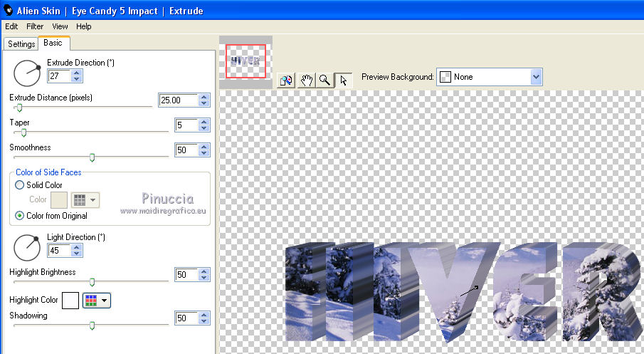Click the Extrude Direction angle dial
The height and width of the screenshot is (354, 644).
pos(27,73)
